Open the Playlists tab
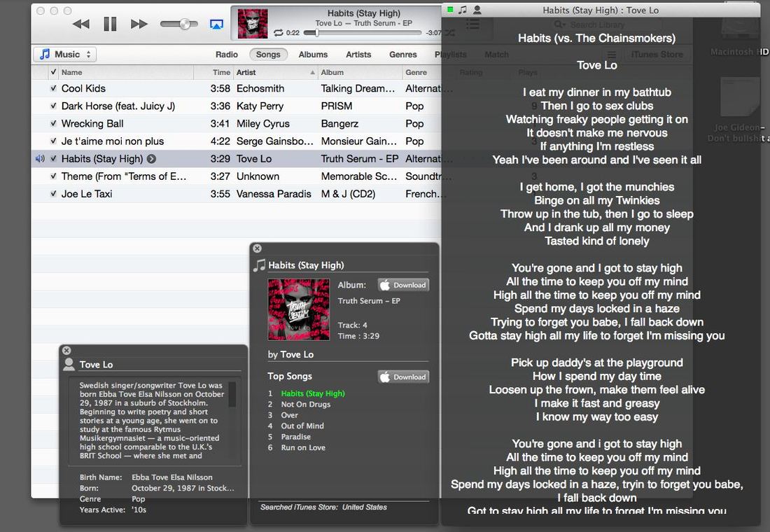 click(450, 55)
